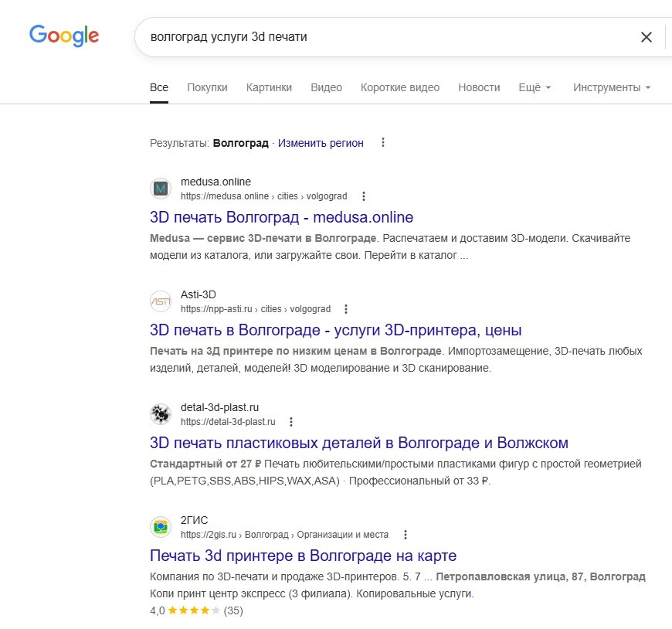Open Печать 3d принтере в Волгограде на карте
This screenshot has width=672, height=629.
[303, 556]
